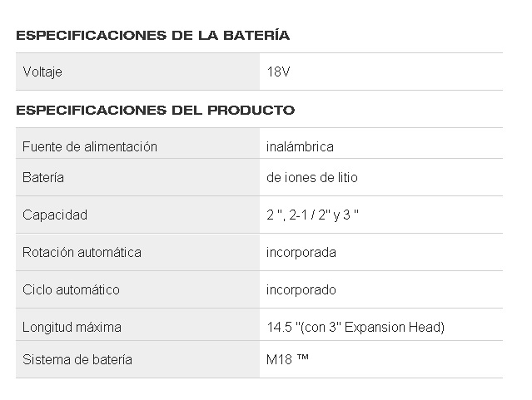This screenshot has height=400, width=532.
Task: Select the 'Longitud máxima' label
Action: click(72, 328)
